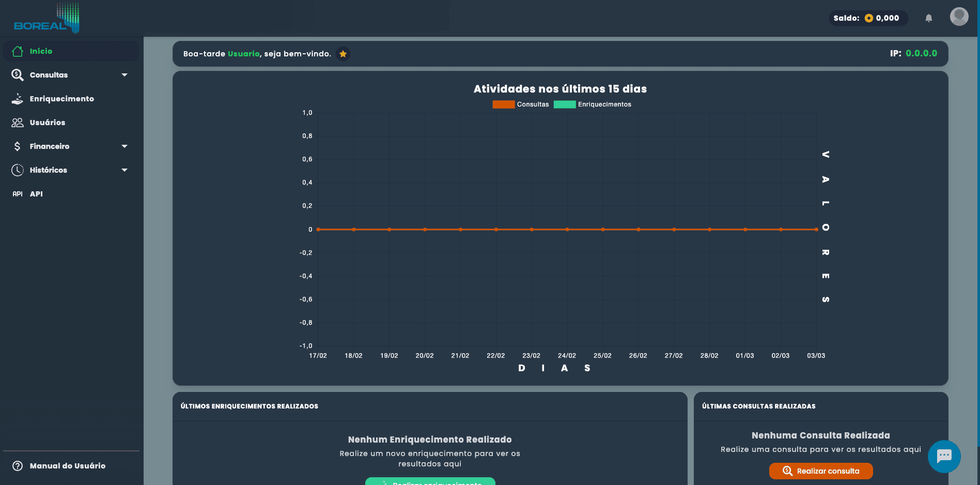980x485 pixels.
Task: Toggle Consultas series in chart legend
Action: pos(520,104)
